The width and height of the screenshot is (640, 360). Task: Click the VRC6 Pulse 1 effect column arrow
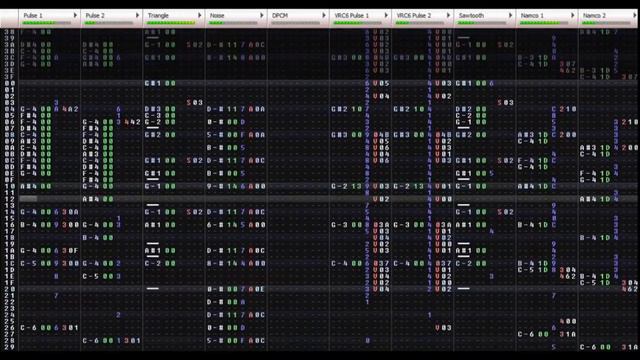386,15
